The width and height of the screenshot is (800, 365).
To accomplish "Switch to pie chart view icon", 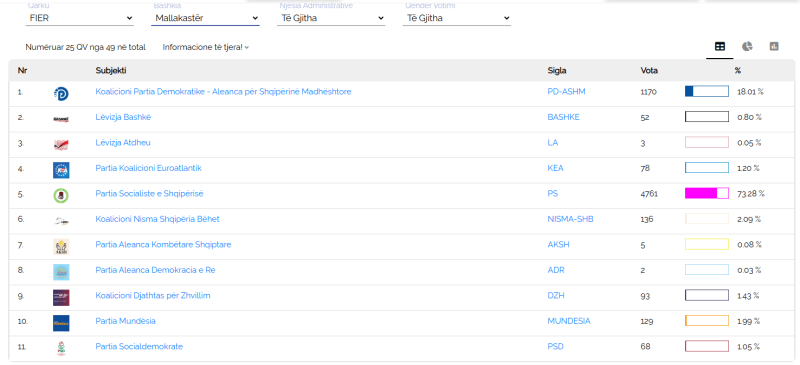I will point(747,46).
